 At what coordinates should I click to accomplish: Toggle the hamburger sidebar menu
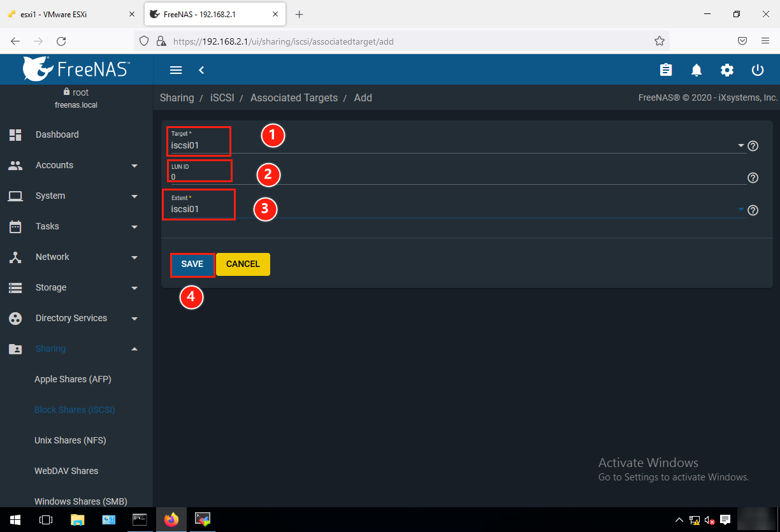176,70
